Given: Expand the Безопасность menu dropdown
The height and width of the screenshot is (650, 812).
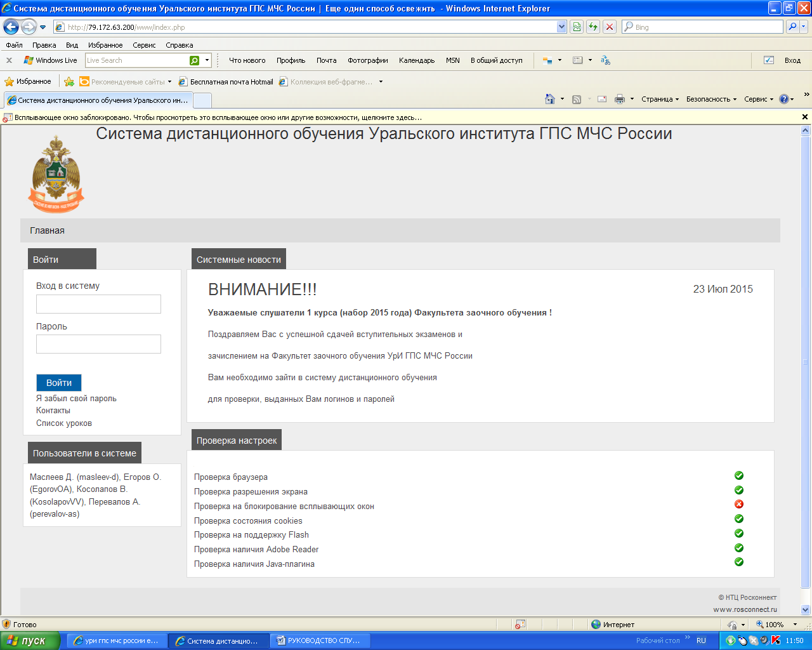Looking at the screenshot, I should pos(711,99).
